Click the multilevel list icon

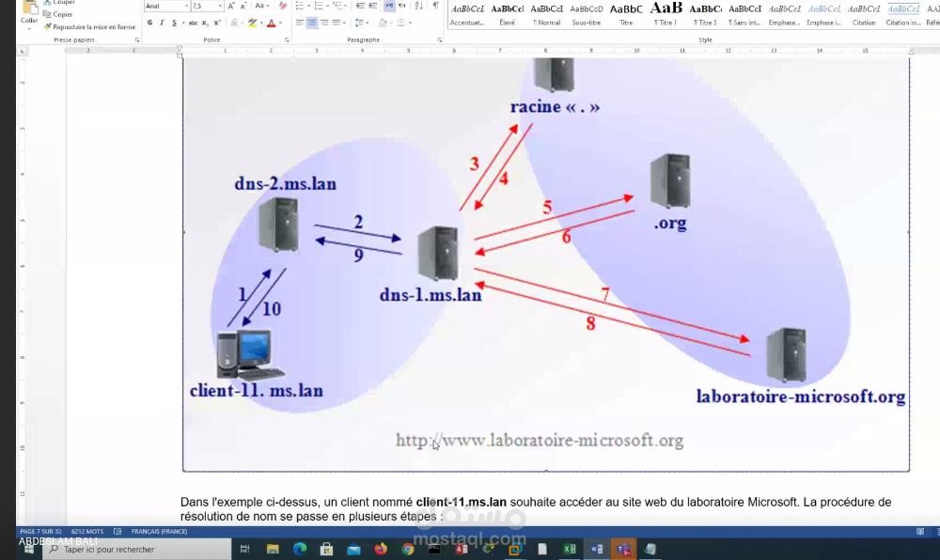(x=339, y=6)
